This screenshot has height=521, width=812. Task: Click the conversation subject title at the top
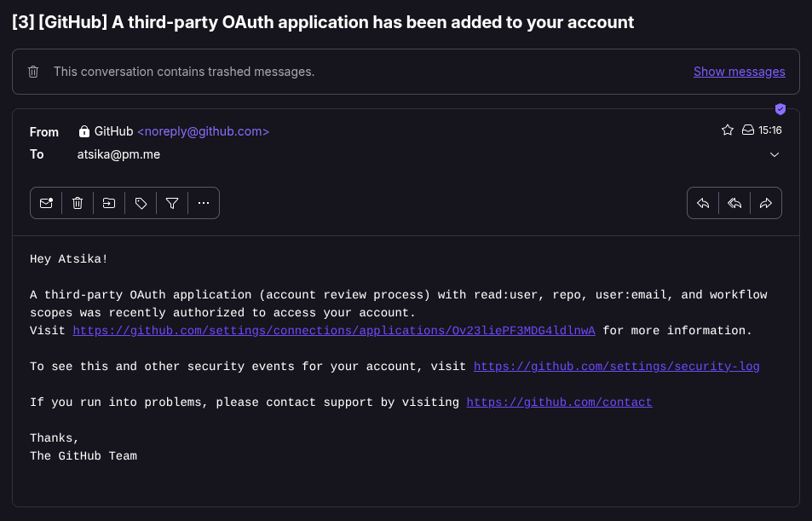(x=322, y=22)
